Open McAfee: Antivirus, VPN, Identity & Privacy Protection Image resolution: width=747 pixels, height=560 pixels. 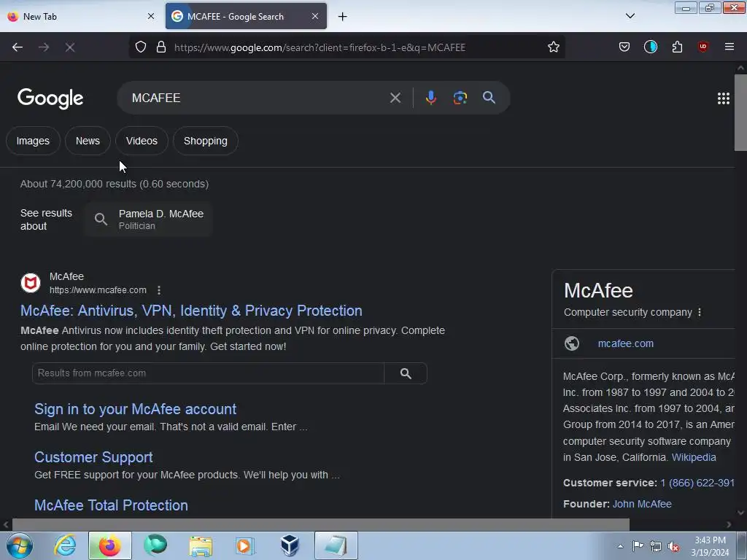click(x=191, y=311)
